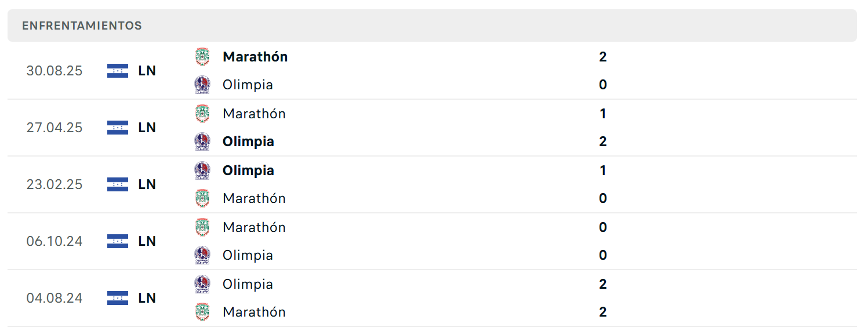Click Olimpia crest in 27.04.25 match
868x334 pixels.
[202, 141]
